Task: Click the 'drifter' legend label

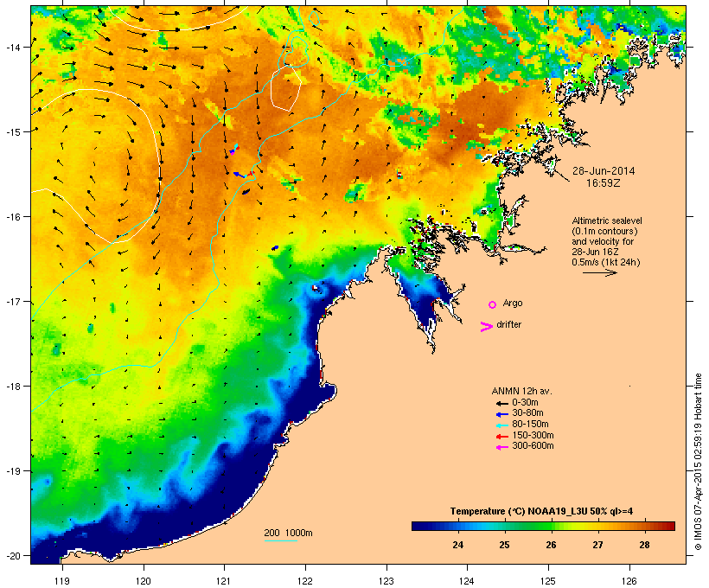Action: click(508, 324)
